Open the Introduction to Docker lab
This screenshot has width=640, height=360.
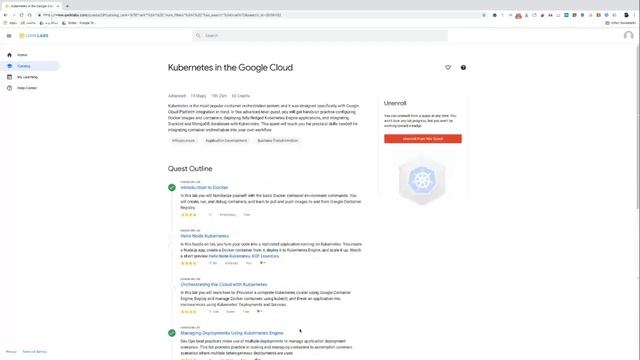click(204, 187)
